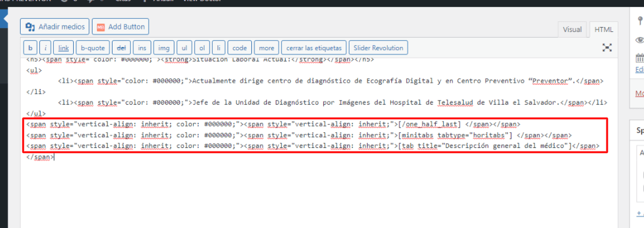Insert a list item li tag

pos(218,48)
